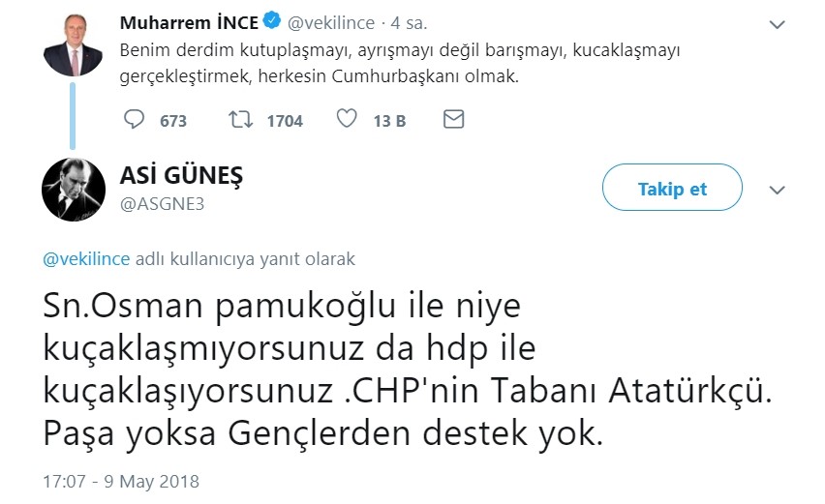This screenshot has width=825, height=504.
Task: Click the 13 B likes count
Action: tap(388, 121)
